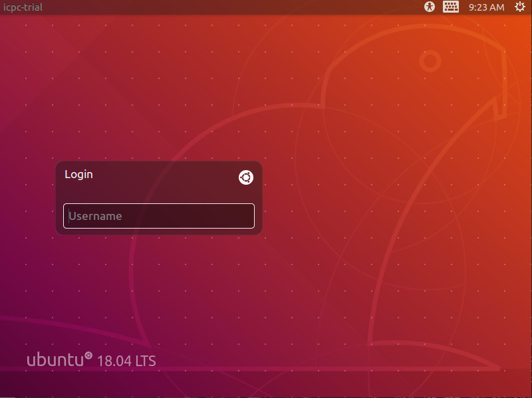Click the Ubuntu session selector icon
Viewport: 532px width, 398px height.
[246, 177]
